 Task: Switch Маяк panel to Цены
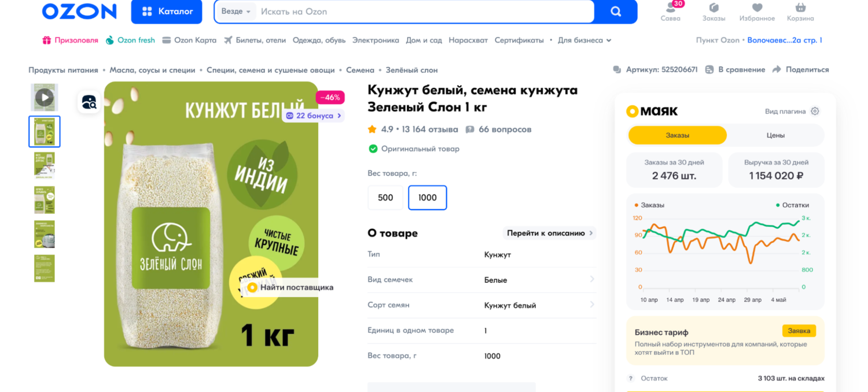click(x=775, y=135)
